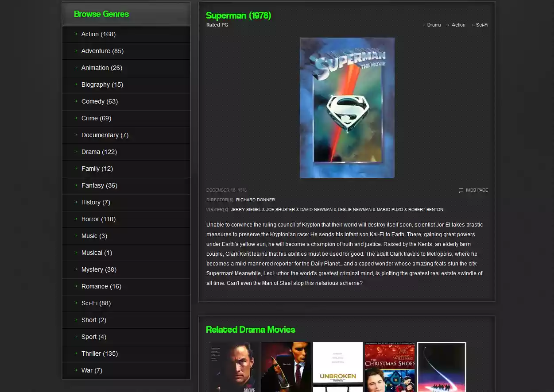The width and height of the screenshot is (554, 392).
Task: Click the IMDB page comment icon
Action: tap(461, 191)
